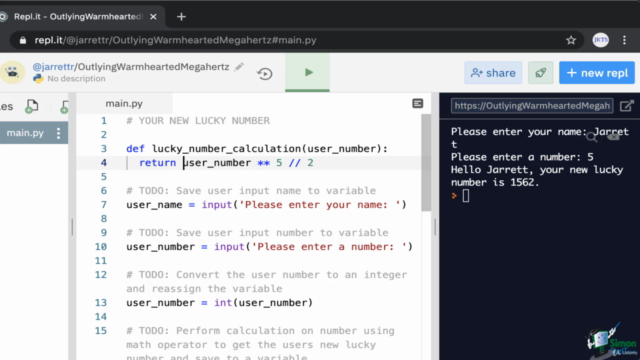Screen dimensions: 640x360
Task: Click the repl user avatar icon
Action: click(13, 72)
